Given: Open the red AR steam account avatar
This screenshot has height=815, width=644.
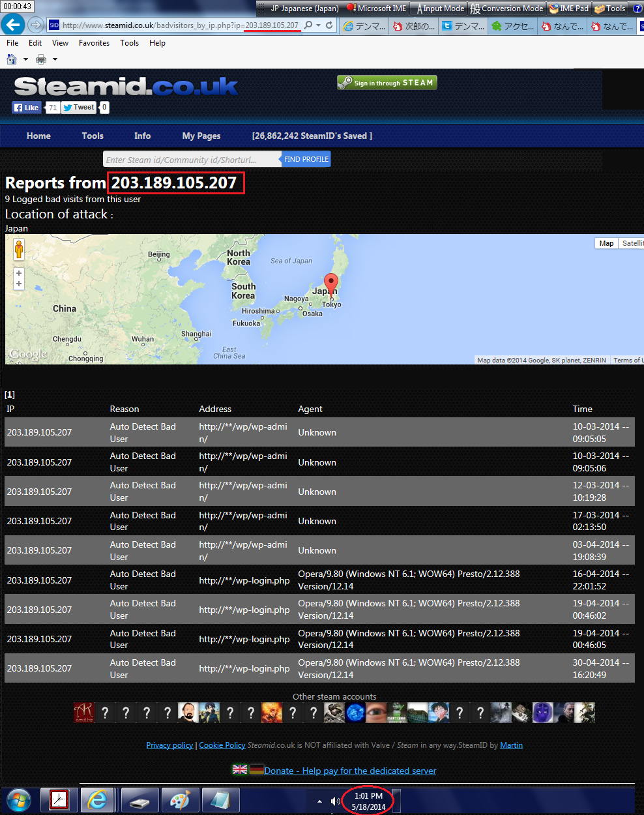Looking at the screenshot, I should (84, 713).
